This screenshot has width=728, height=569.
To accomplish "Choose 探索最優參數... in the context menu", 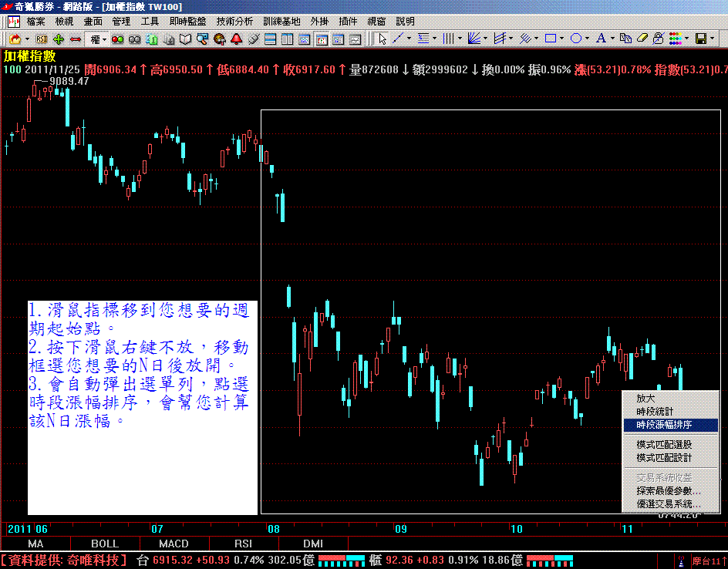I will 670,490.
